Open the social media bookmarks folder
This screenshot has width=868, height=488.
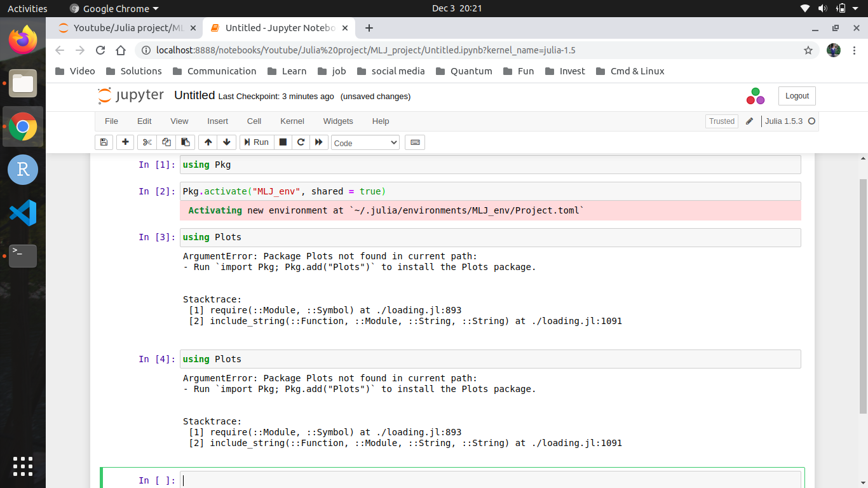[x=391, y=71]
